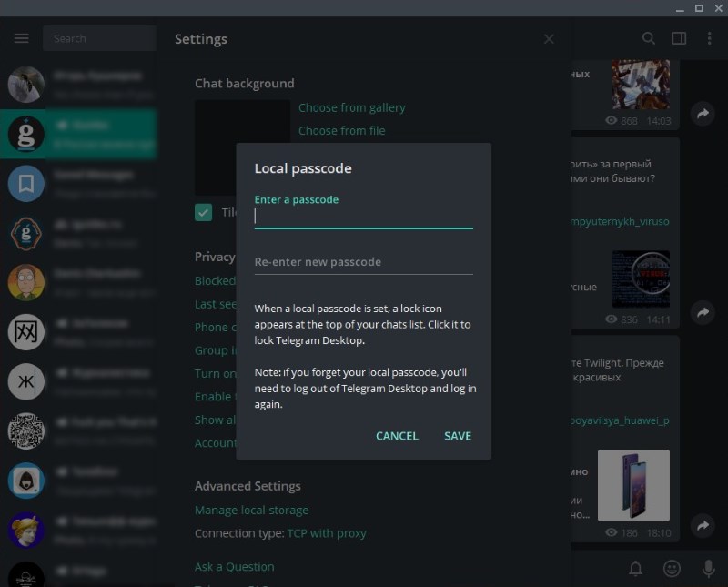This screenshot has width=728, height=587.
Task: Open the hamburger main menu
Action: (x=22, y=38)
